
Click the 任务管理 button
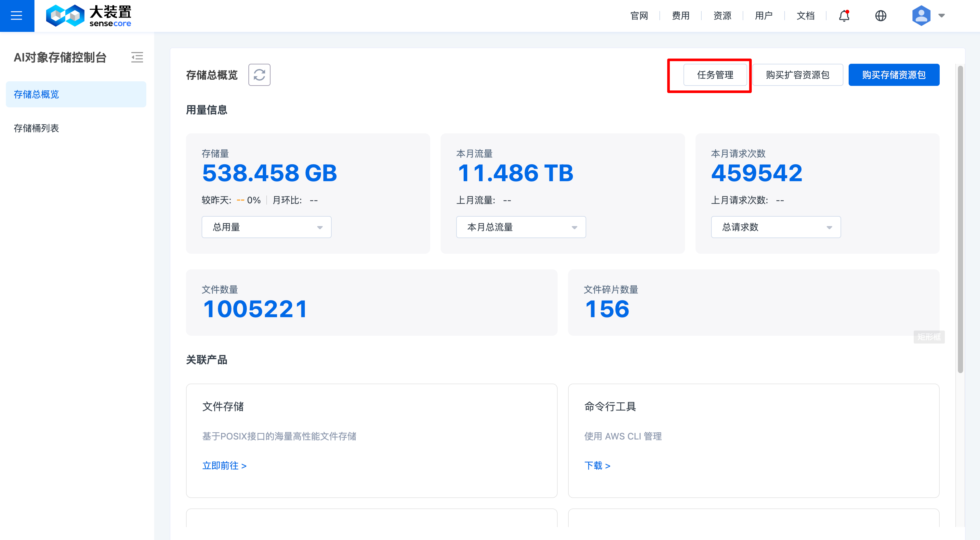(x=715, y=75)
